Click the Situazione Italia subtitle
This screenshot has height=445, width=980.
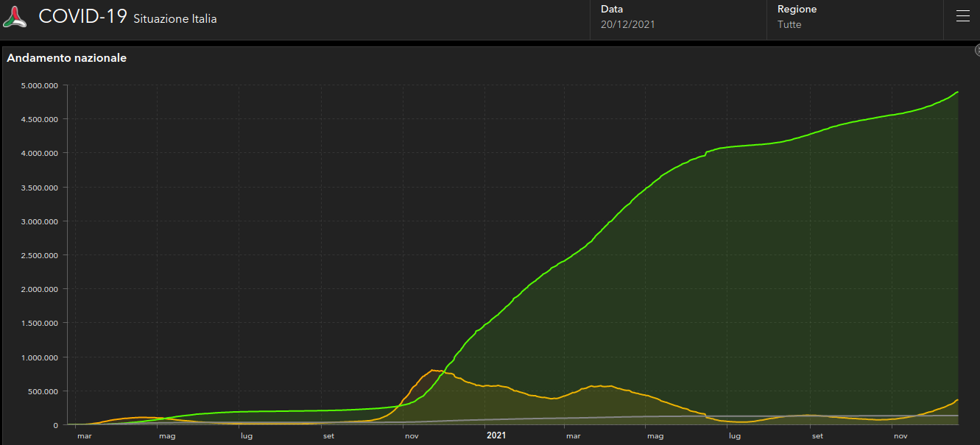pos(175,19)
